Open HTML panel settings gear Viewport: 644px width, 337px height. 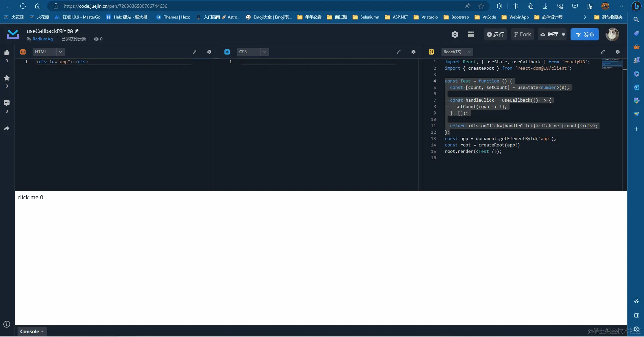pyautogui.click(x=209, y=52)
